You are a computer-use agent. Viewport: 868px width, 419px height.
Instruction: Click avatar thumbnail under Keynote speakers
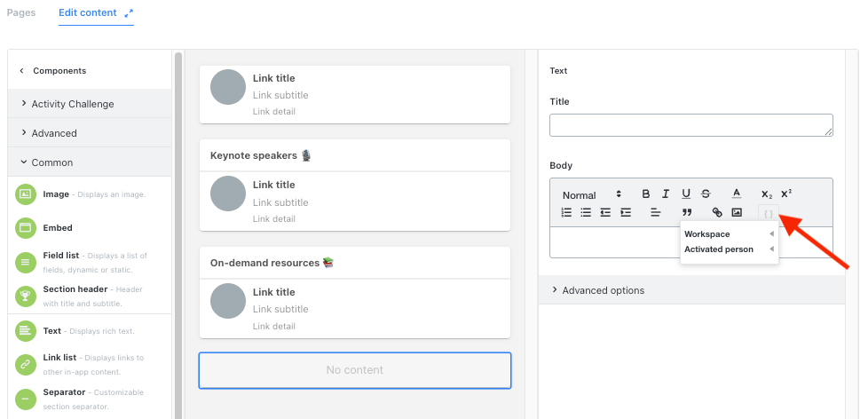[x=228, y=194]
